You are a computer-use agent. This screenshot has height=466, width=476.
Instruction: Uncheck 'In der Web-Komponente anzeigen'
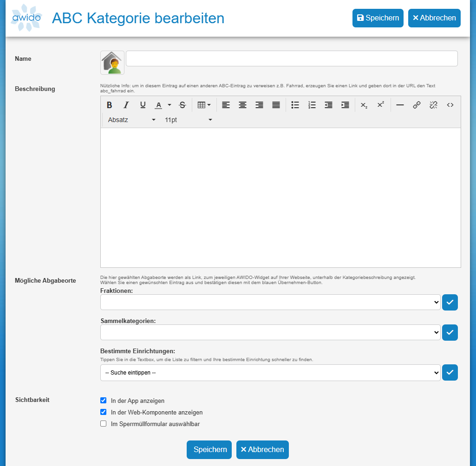104,412
